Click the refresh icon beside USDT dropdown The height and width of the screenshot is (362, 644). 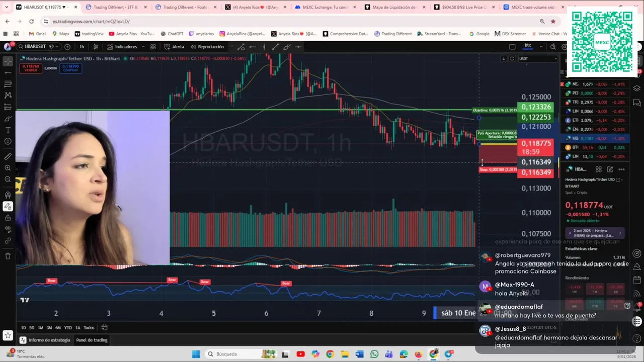click(512, 59)
